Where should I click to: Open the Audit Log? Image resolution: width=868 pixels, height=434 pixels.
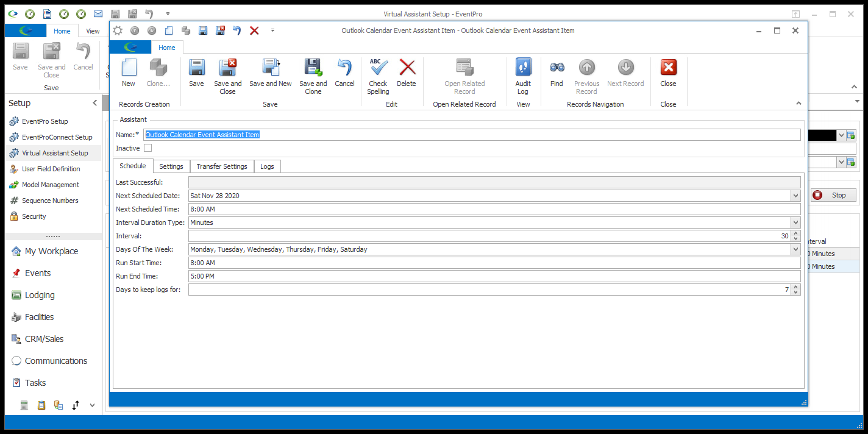[523, 76]
